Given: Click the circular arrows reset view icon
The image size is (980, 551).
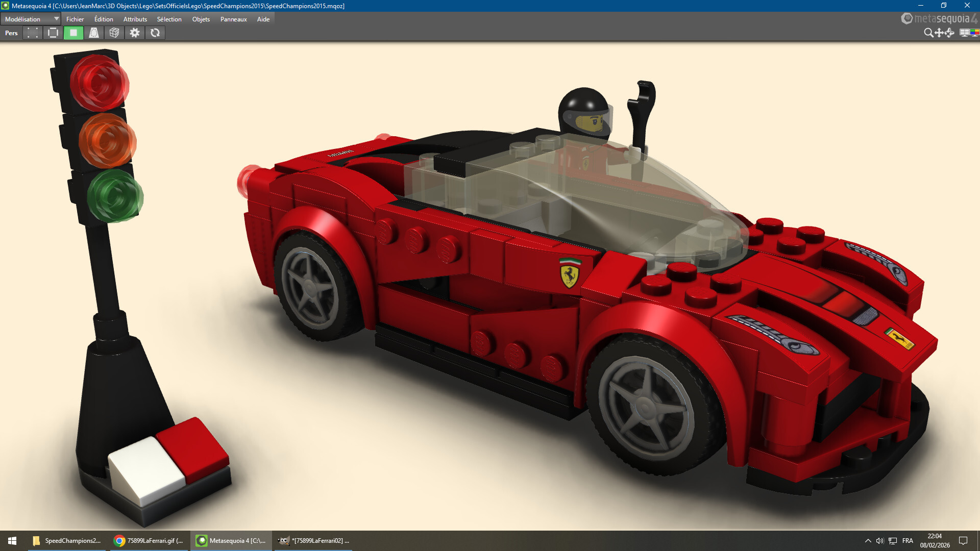Looking at the screenshot, I should tap(155, 33).
